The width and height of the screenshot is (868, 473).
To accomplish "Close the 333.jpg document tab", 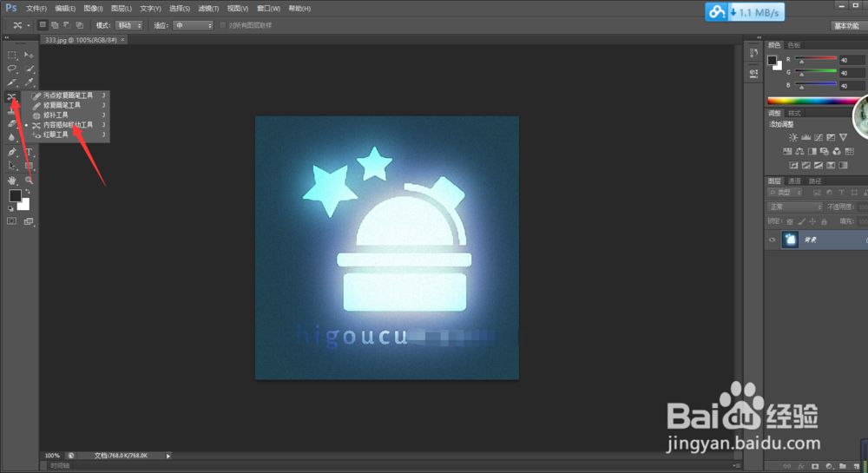I will click(x=123, y=40).
